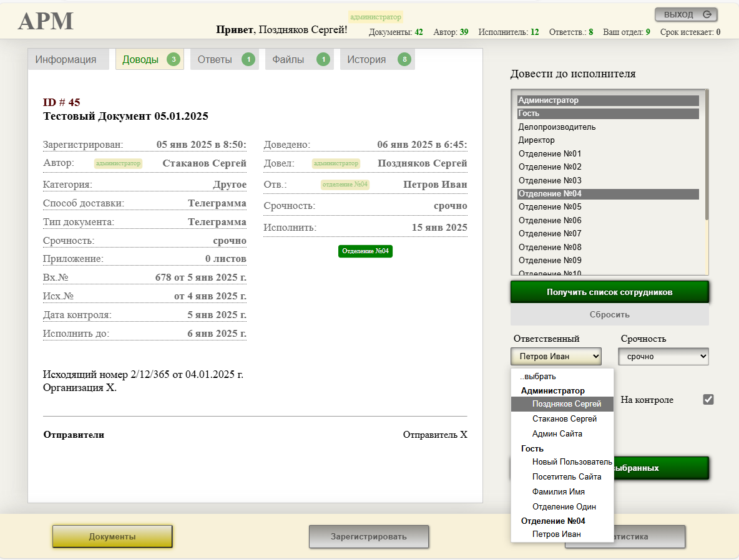Click author name Стаканов Сергей
This screenshot has width=739, height=560.
pos(205,163)
